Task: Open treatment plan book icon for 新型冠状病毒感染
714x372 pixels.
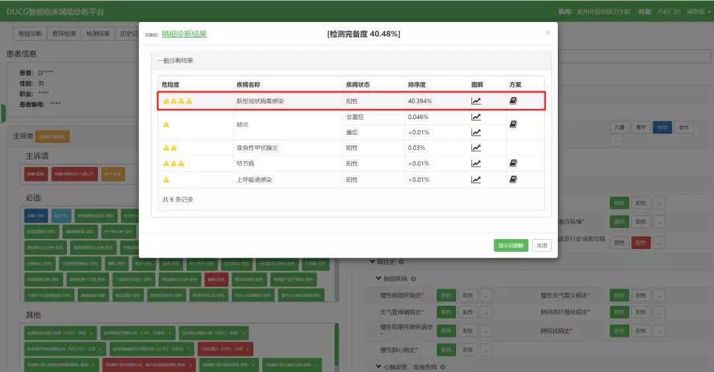Action: click(x=513, y=101)
